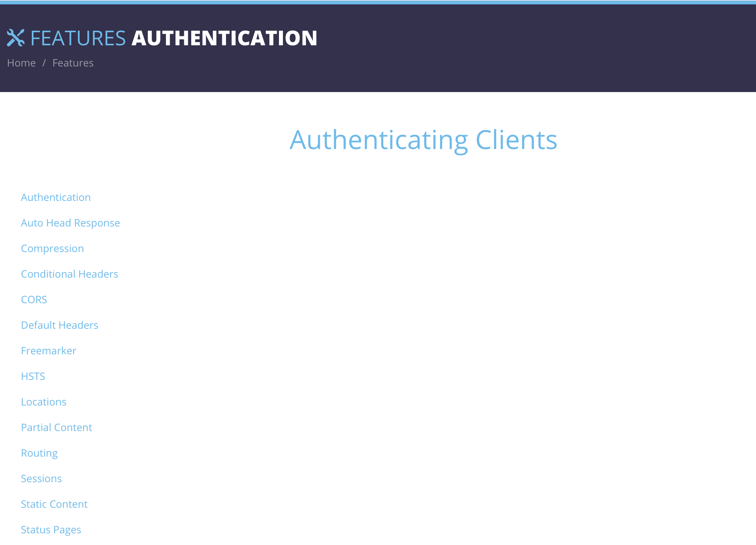Open the CORS feature page
Viewport: 756px width, 545px height.
[34, 299]
